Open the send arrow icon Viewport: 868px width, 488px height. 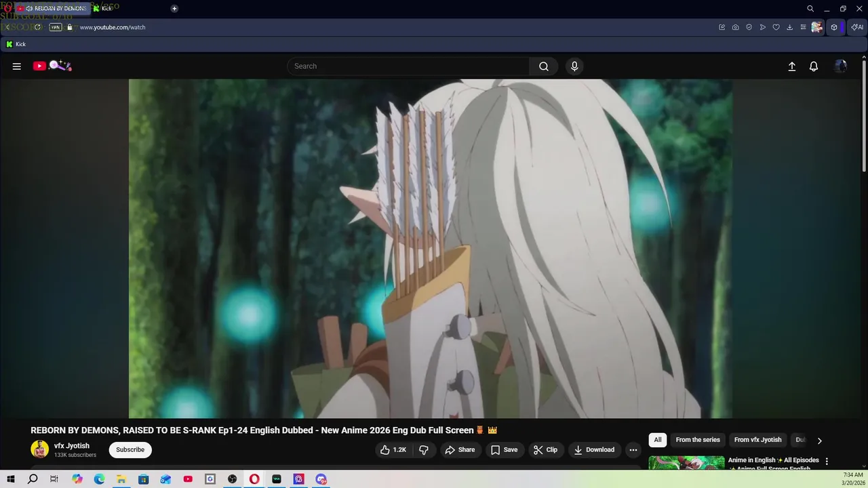763,27
